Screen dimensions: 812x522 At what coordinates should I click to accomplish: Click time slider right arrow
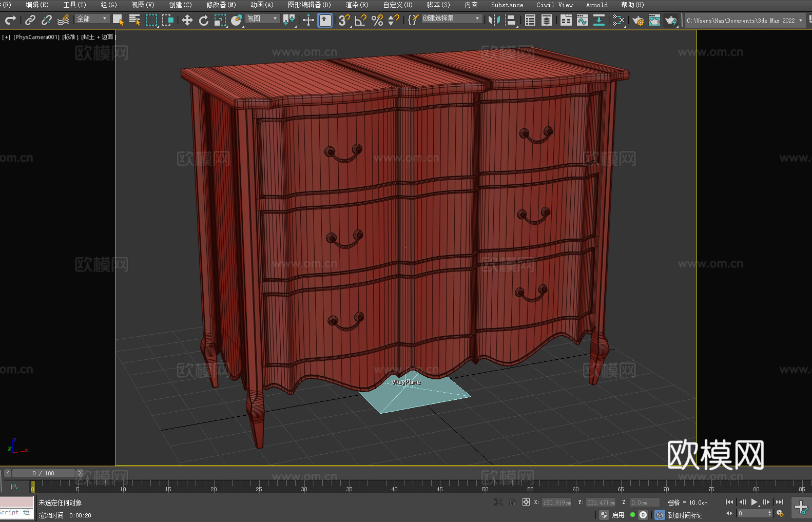coord(80,473)
